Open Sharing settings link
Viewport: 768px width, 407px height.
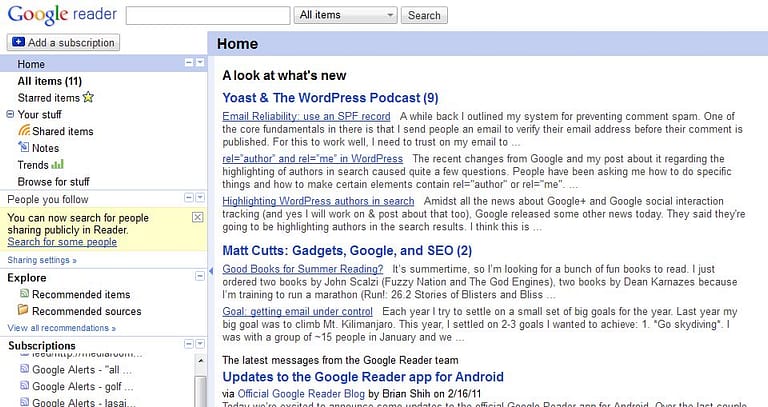click(42, 260)
